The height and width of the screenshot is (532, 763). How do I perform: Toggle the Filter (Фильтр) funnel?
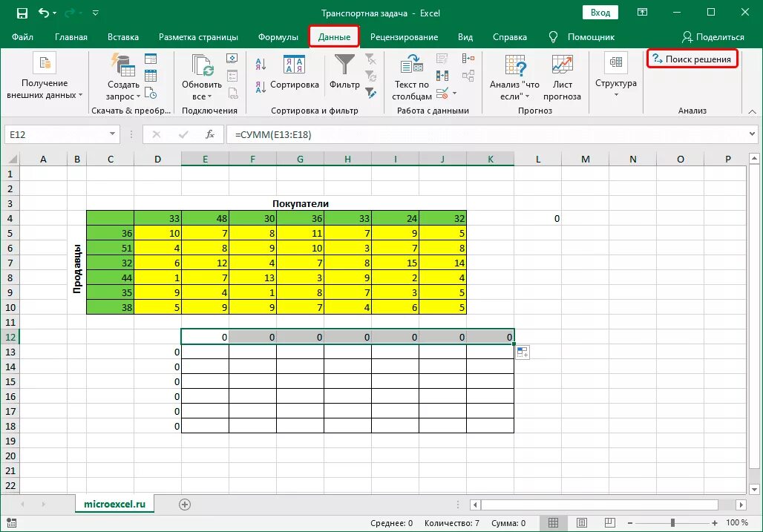344,72
